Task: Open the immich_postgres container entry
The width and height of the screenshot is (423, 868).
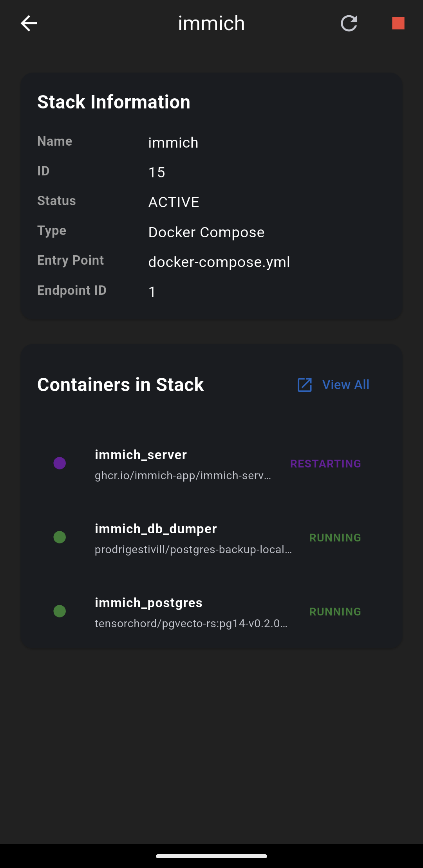Action: (x=149, y=603)
